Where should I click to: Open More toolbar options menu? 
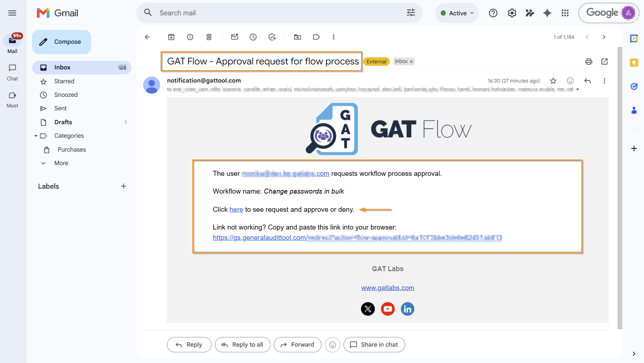point(334,37)
